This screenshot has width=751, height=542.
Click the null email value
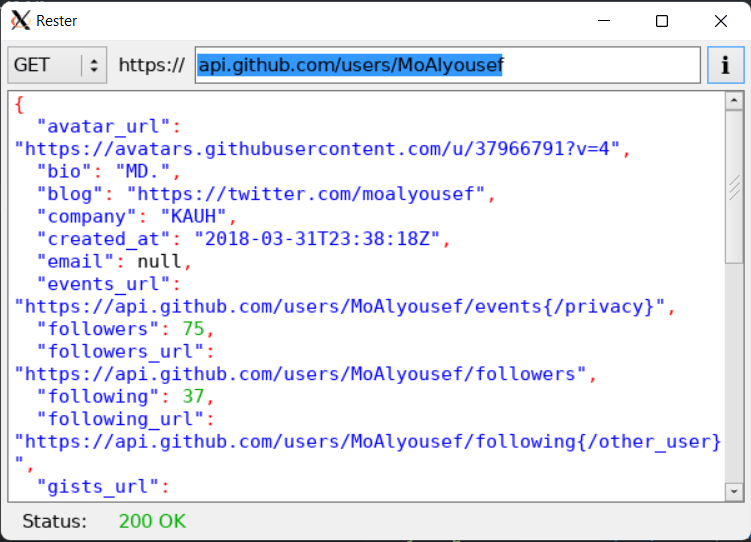(159, 261)
